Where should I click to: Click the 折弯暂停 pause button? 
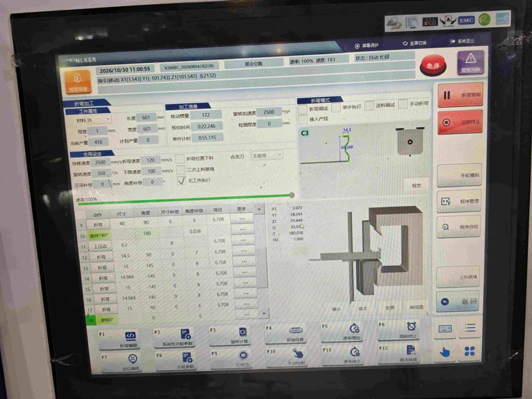[x=461, y=94]
